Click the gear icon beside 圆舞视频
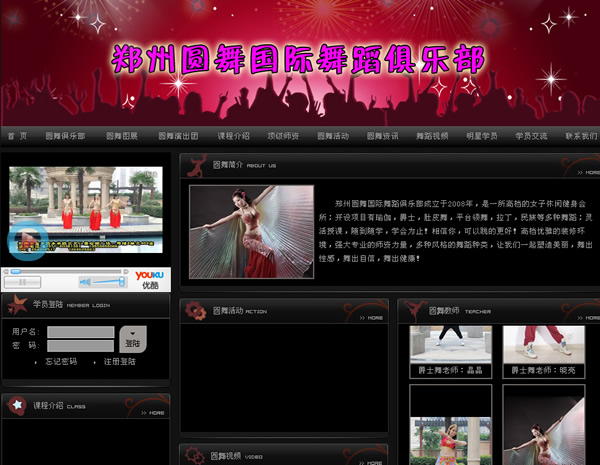Screen dimensions: 600x465 195,455
